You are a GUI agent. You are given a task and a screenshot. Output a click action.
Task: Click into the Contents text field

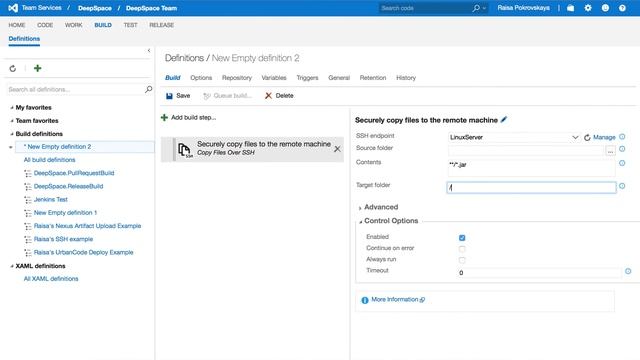[531, 168]
